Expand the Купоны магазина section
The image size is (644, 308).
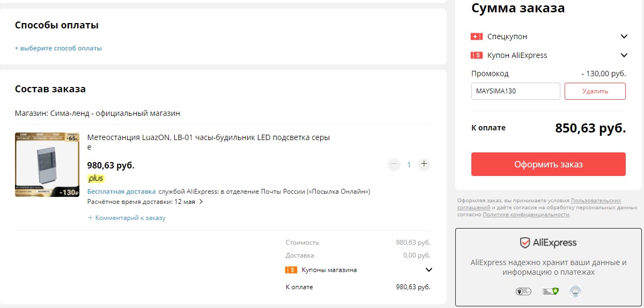[428, 270]
